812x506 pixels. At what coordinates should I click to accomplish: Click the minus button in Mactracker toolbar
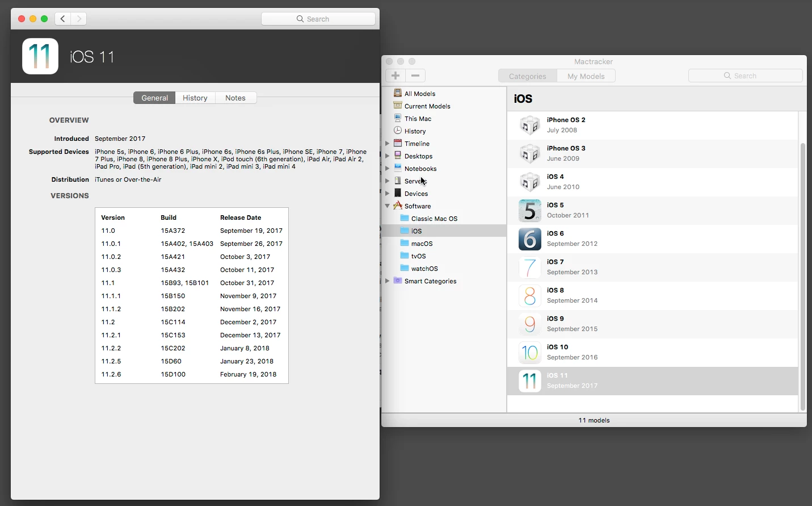coord(415,76)
